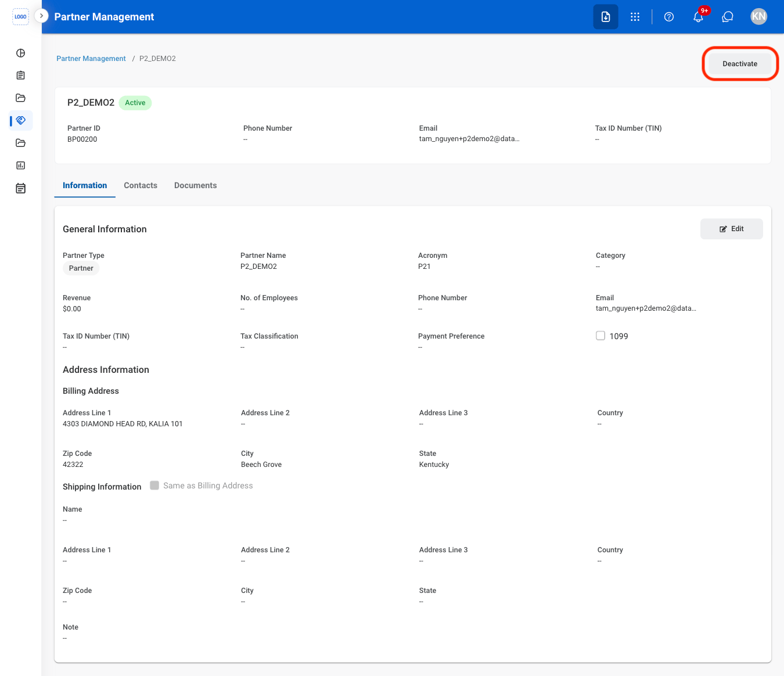784x676 pixels.
Task: Open the bar chart report sidebar icon
Action: click(x=21, y=166)
